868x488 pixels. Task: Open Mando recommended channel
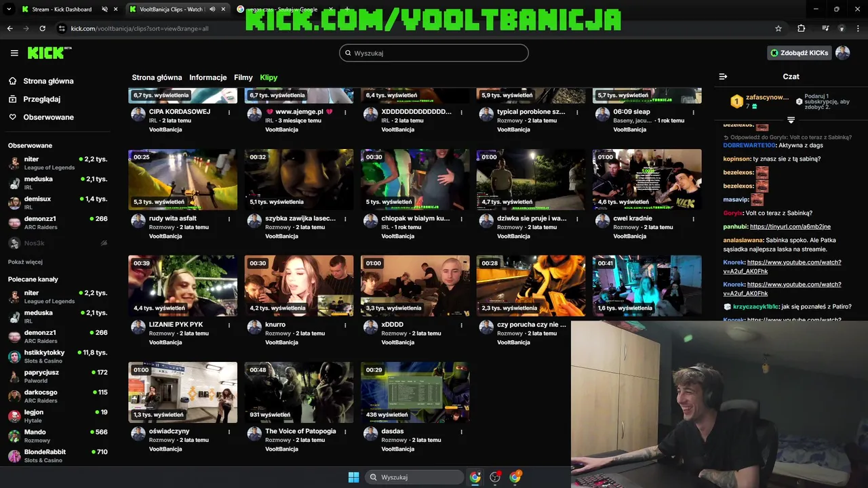[58, 436]
